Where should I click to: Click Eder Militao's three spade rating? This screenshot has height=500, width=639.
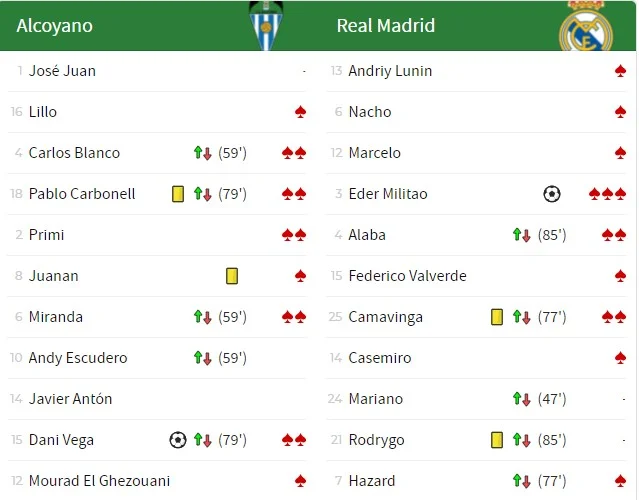pos(607,194)
